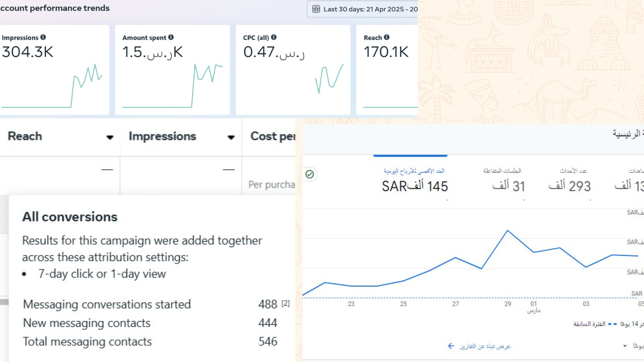Click the Amount spent info icon
Viewport: 644px width, 362px height.
171,37
